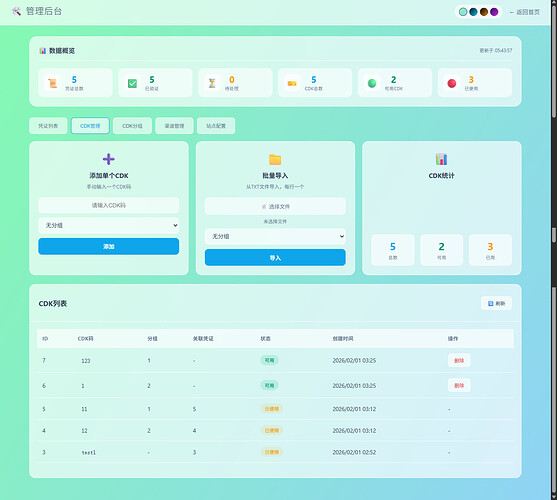Screen dimensions: 557x500
Task: Delete the CDK row with ID 7
Action: pos(459,360)
